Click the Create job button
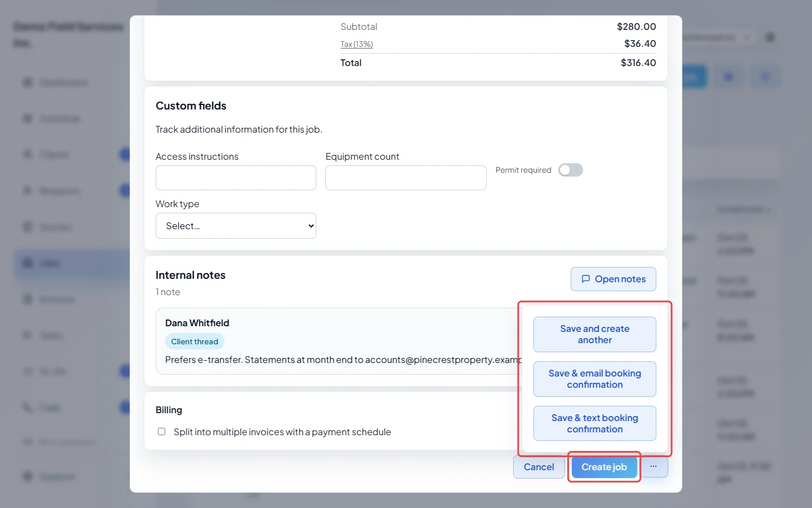Viewport: 812px width, 508px height. coord(604,467)
